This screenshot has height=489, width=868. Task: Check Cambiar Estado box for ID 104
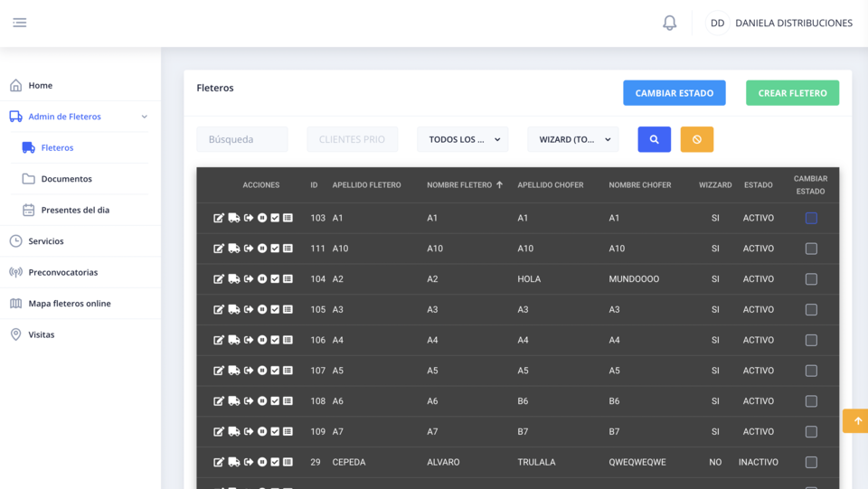click(811, 278)
